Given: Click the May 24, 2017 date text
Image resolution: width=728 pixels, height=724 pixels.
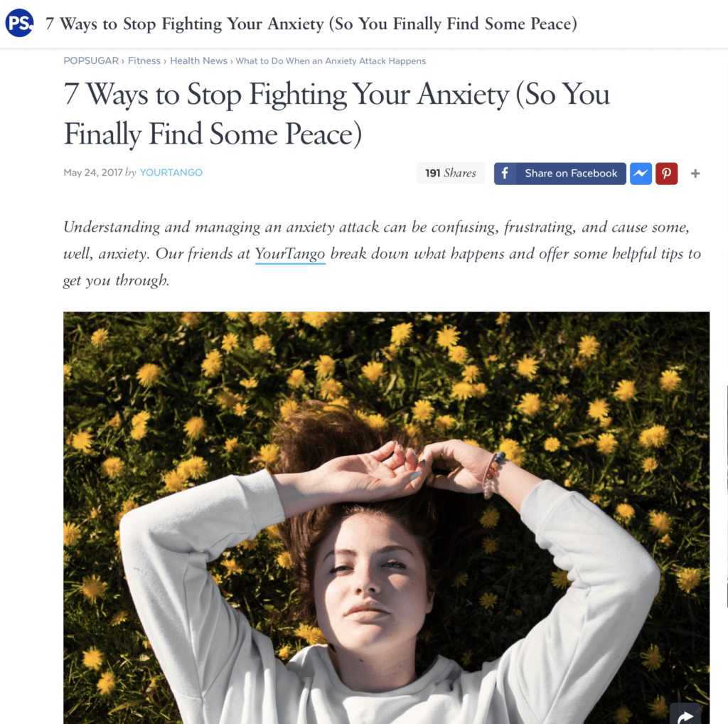Looking at the screenshot, I should coord(93,173).
